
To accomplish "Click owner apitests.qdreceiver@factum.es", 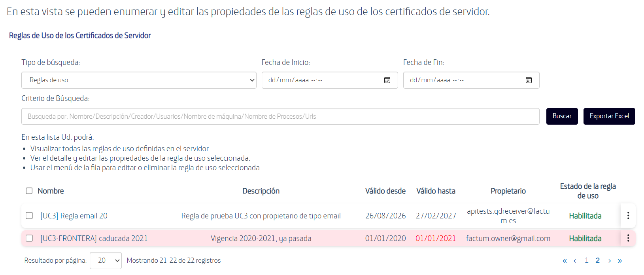I will [508, 216].
